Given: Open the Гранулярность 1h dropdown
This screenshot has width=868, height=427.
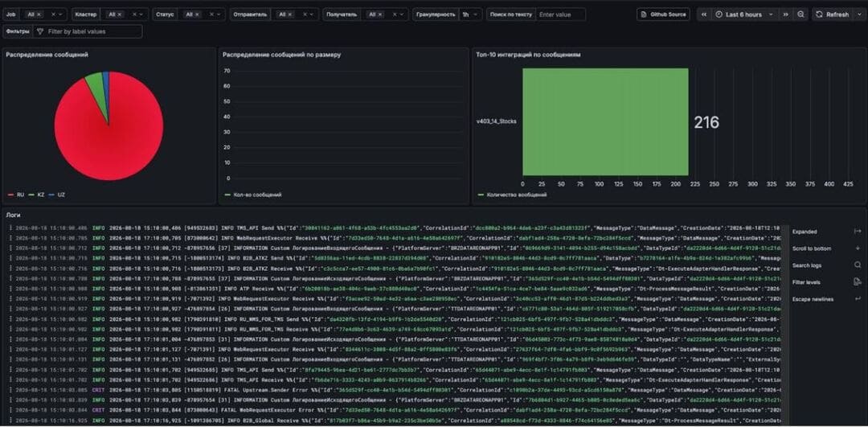Looking at the screenshot, I should point(470,14).
